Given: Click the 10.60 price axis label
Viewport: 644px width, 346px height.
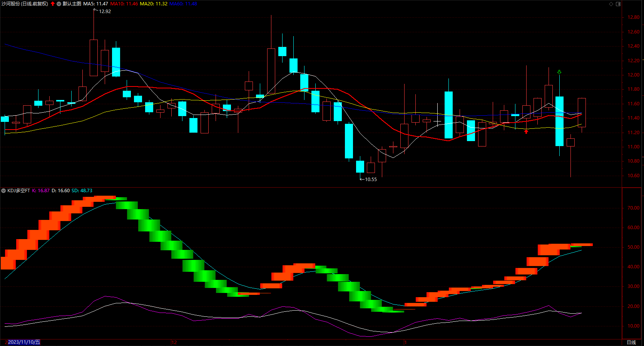Looking at the screenshot, I should (634, 176).
